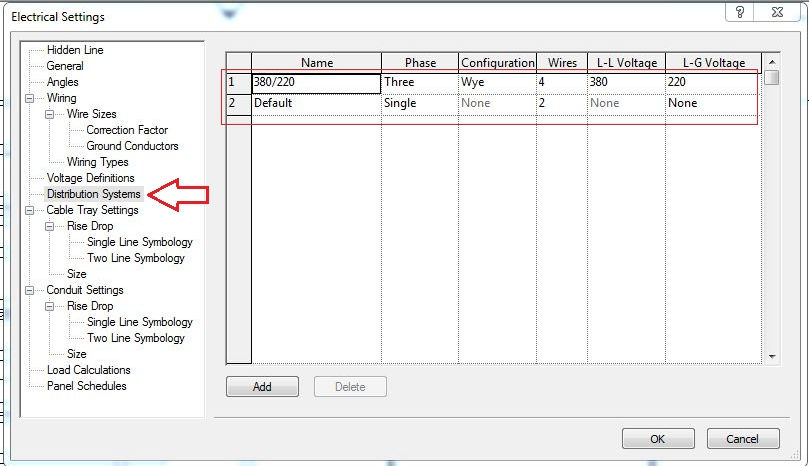Select row header 1 in the table
Screen dimensions: 809x466
pyautogui.click(x=239, y=82)
